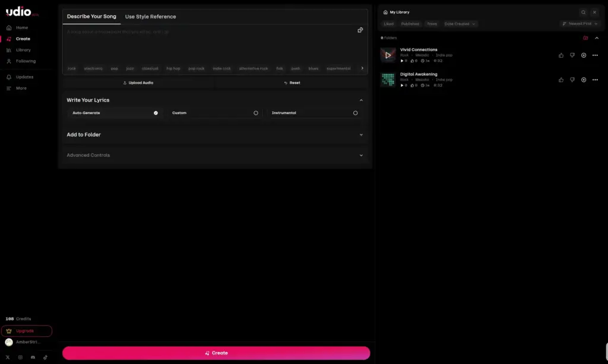Open Udio's Discord link
Screen dimensions: 608x364
33,357
